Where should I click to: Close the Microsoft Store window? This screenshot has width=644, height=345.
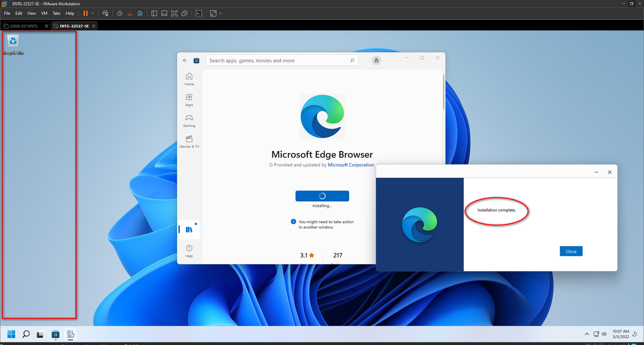point(438,58)
